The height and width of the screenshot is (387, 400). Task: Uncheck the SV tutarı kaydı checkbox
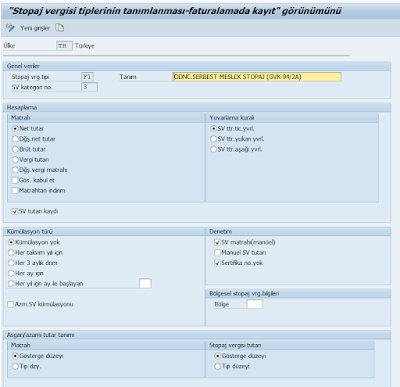(x=15, y=211)
